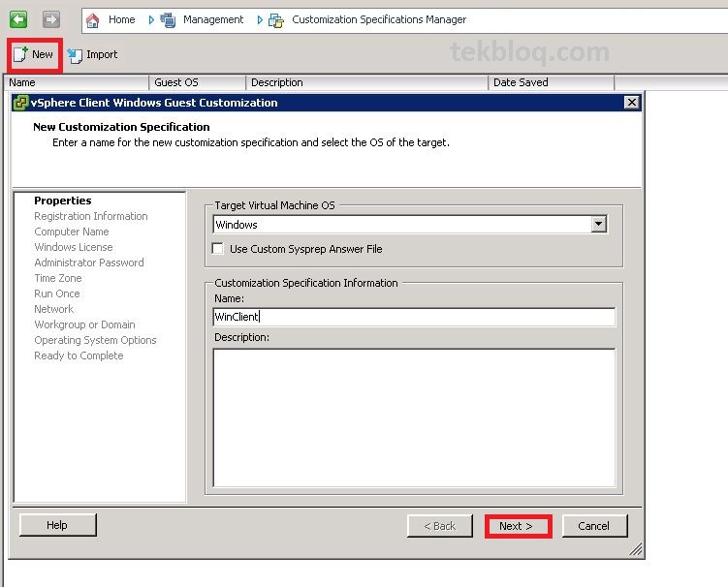
Task: Open Customization Specifications Manager breadcrumb
Action: 379,19
